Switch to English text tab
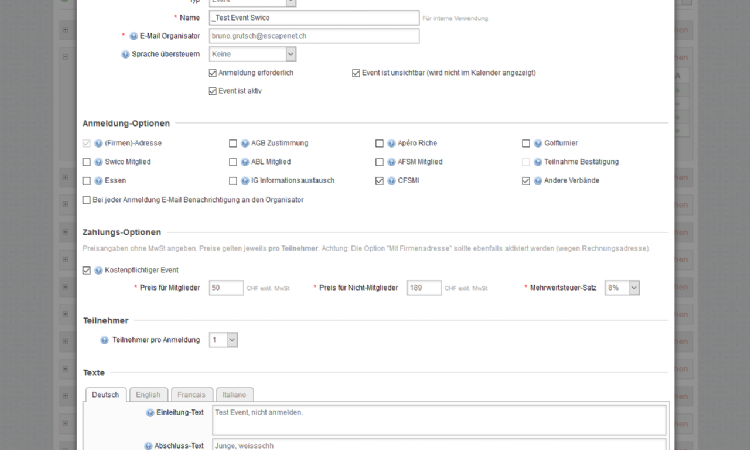The height and width of the screenshot is (450, 750). (148, 395)
